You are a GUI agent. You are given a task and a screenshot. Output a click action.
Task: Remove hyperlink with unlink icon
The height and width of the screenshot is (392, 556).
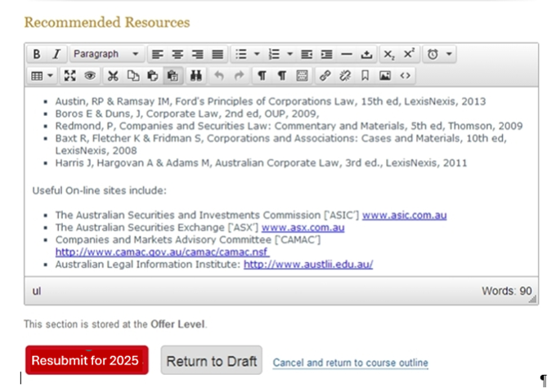click(x=345, y=75)
